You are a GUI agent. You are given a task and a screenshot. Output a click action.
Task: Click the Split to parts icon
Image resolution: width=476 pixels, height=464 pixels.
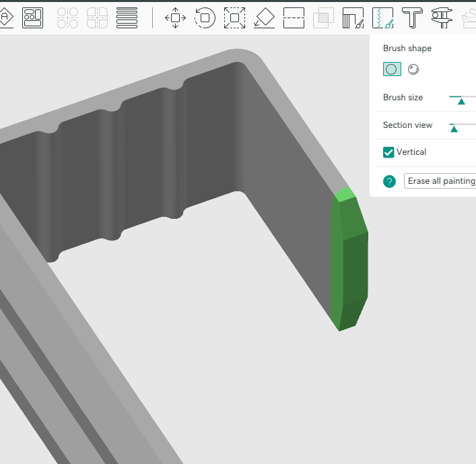(97, 18)
